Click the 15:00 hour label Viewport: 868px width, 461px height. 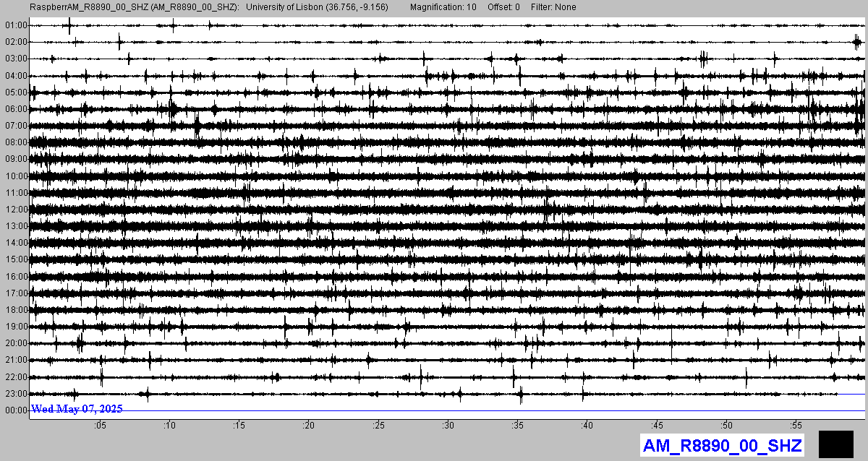click(x=16, y=259)
